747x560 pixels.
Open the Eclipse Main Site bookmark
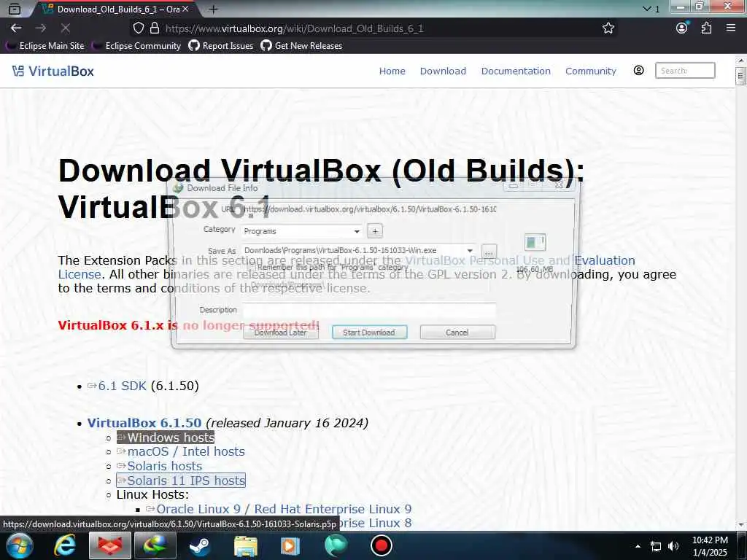click(45, 46)
